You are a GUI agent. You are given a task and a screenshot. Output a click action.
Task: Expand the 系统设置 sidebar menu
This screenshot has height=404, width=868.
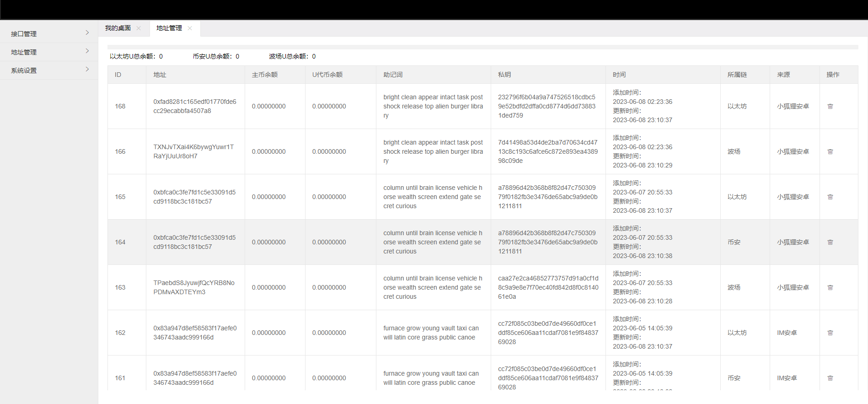[49, 70]
